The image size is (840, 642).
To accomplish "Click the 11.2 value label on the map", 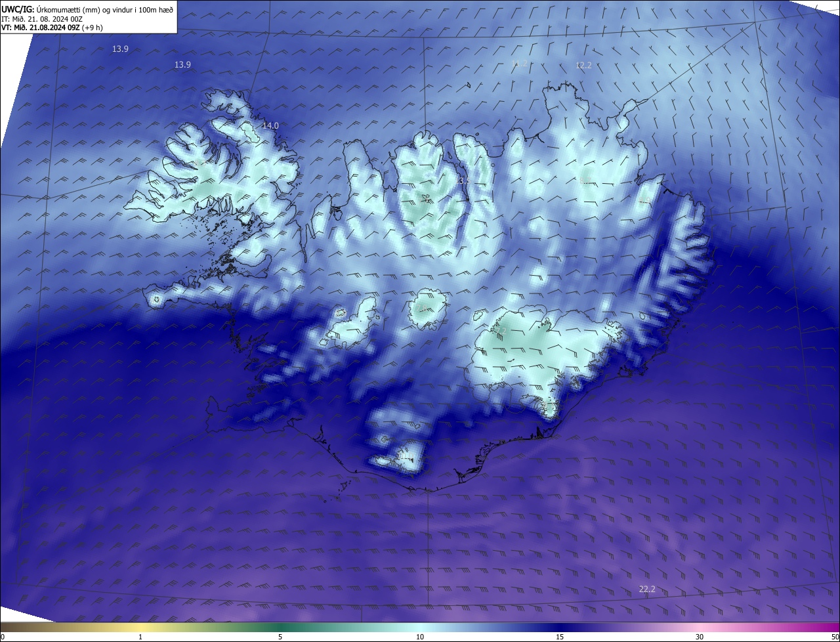I will tap(519, 64).
